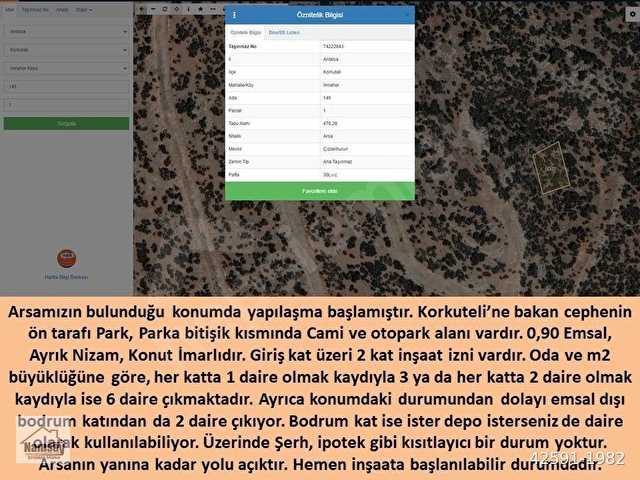Screen dimensions: 640x480
Task: Click the Ada input field showing 145
Action: (x=67, y=87)
